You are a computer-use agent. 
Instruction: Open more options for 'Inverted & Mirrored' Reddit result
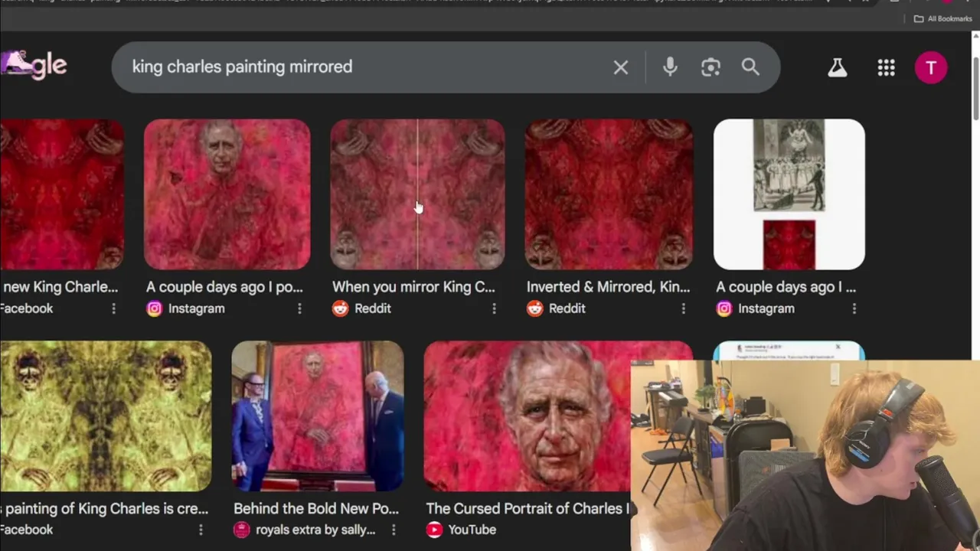click(x=684, y=308)
